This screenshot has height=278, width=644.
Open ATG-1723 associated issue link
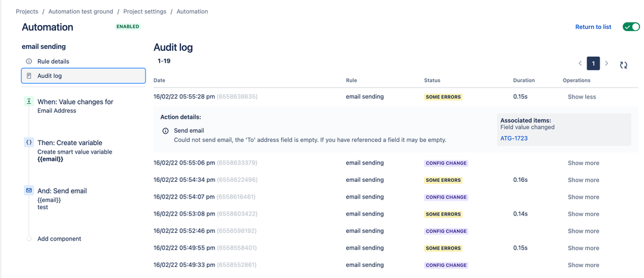coord(514,139)
